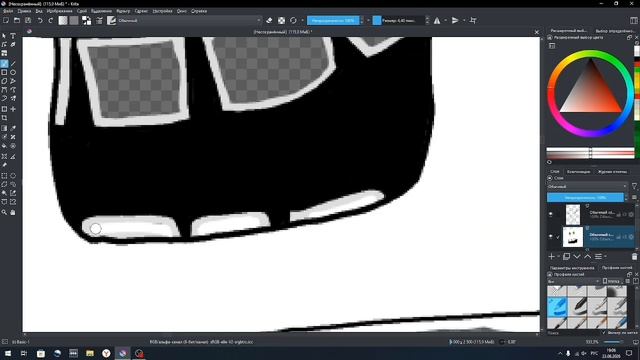Reload the original brush preset

coord(293,20)
